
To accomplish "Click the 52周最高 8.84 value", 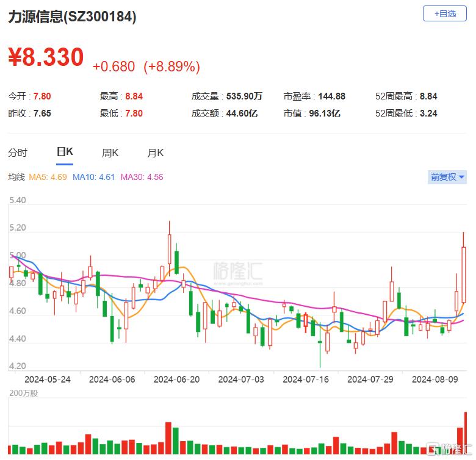I will (428, 96).
